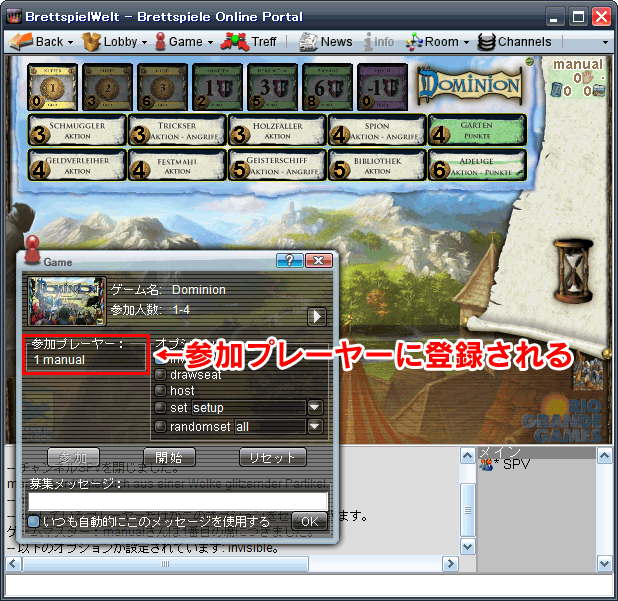Viewport: 618px width, 601px height.
Task: Pick the Schmuggler action card
Action: point(77,130)
